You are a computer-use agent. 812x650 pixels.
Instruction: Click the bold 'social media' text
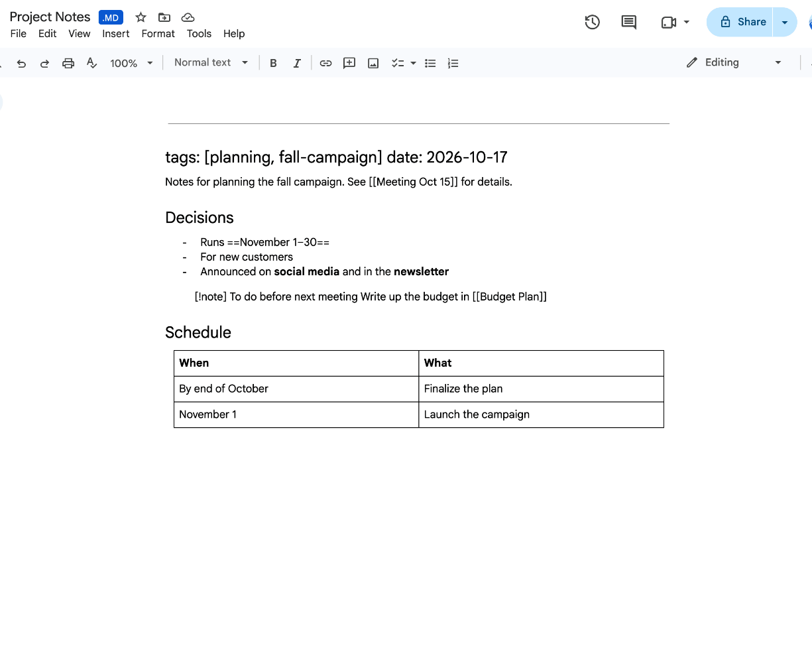(307, 271)
